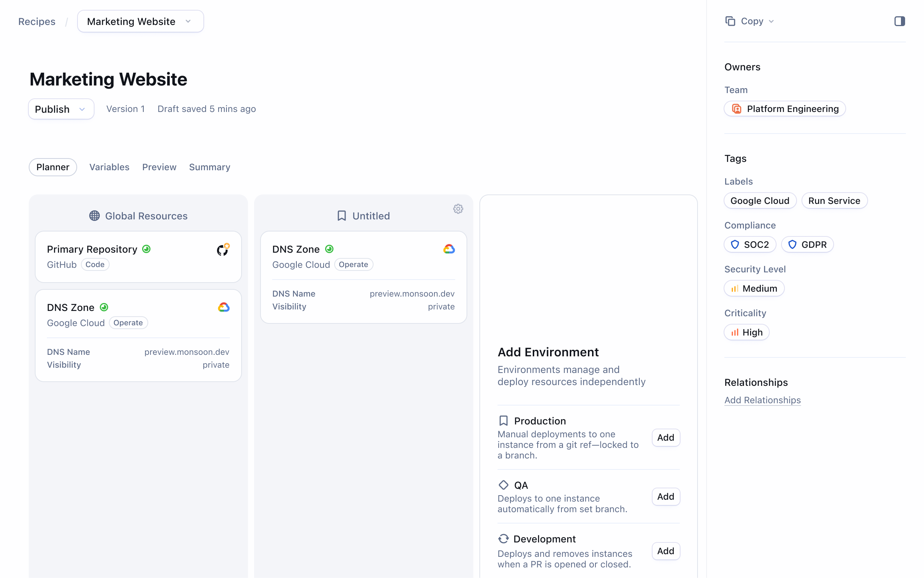This screenshot has width=924, height=578.
Task: Click the Untitled environment column title
Action: tap(371, 216)
